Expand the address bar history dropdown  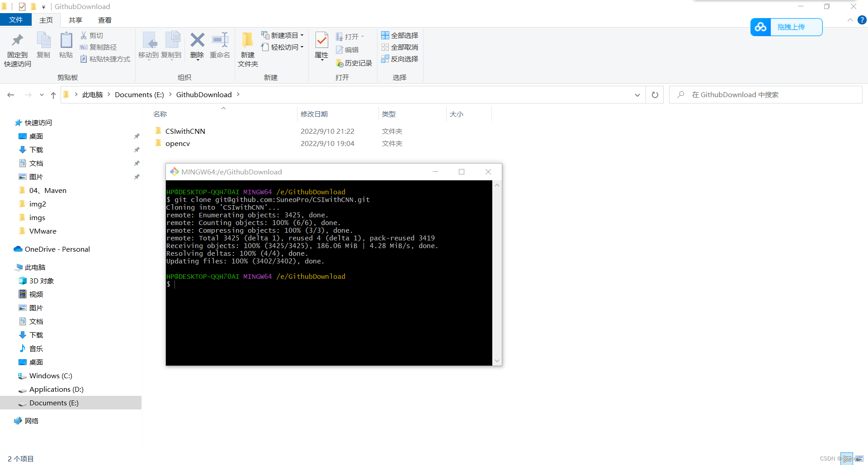click(x=637, y=95)
